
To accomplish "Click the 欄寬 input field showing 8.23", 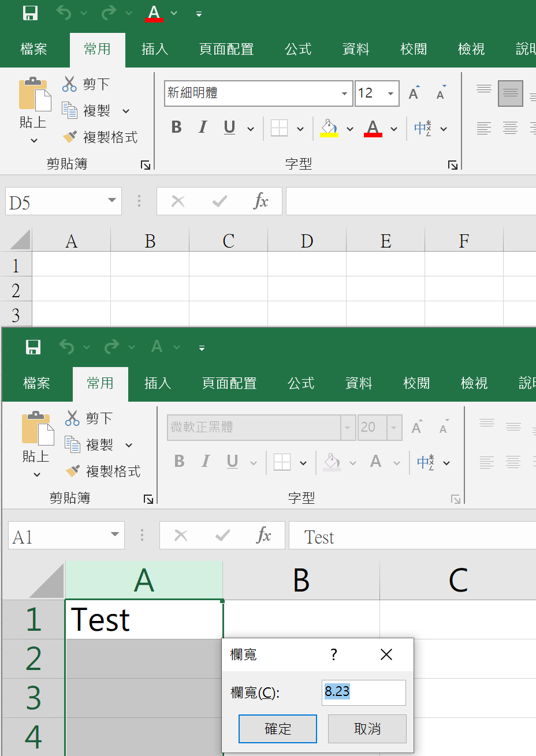I will tap(363, 692).
